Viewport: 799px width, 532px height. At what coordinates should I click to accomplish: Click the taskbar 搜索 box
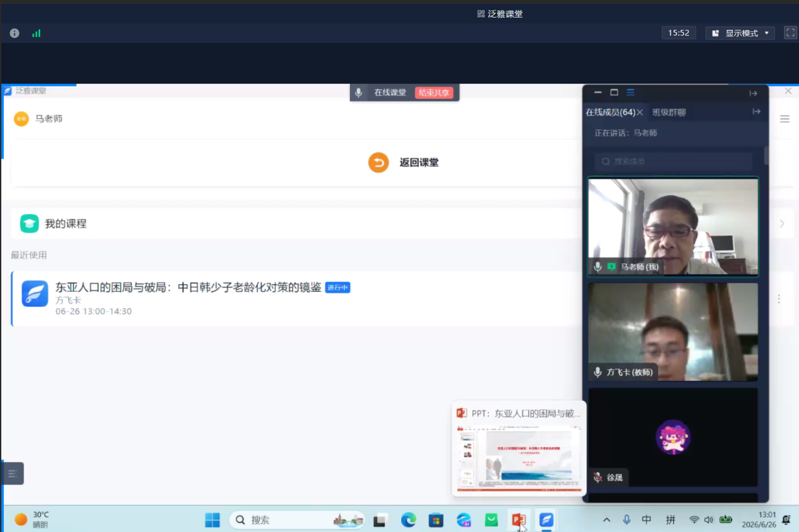(297, 520)
